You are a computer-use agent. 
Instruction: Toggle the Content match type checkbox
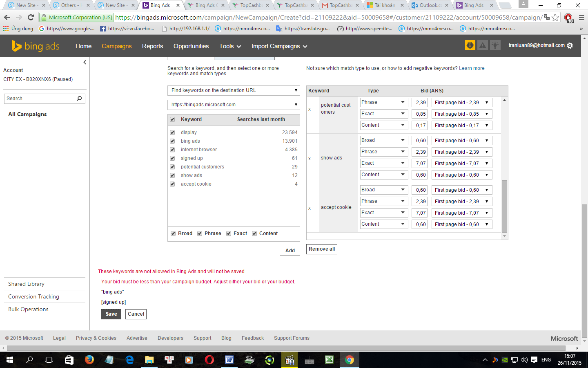254,233
